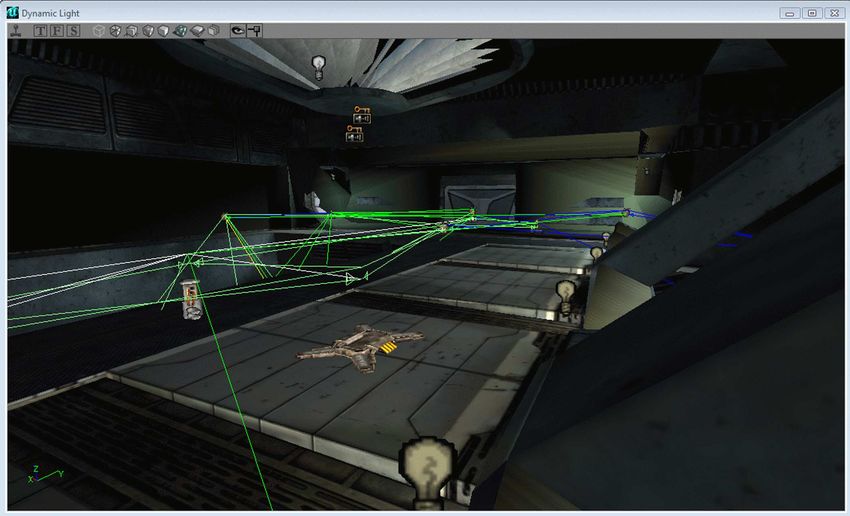Select the upper key trigger actor icon
This screenshot has height=516, width=850.
[x=362, y=115]
